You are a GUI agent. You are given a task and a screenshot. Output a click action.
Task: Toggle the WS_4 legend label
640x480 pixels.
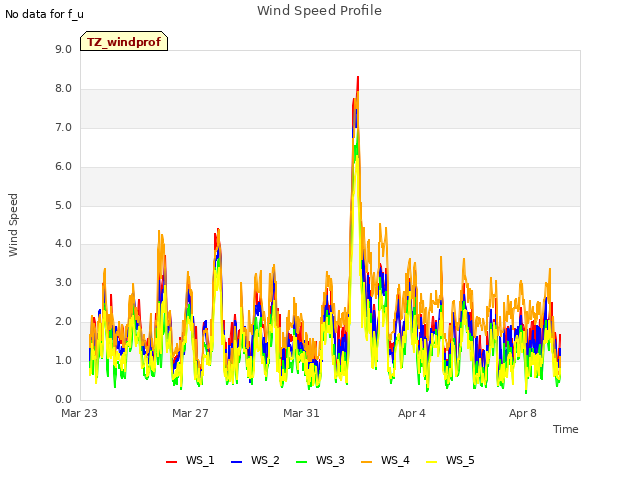click(x=395, y=460)
